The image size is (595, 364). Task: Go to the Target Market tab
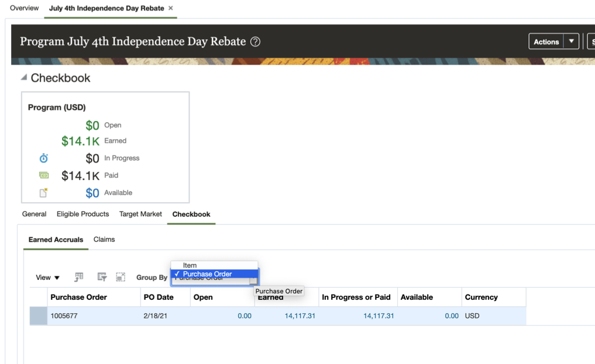140,214
